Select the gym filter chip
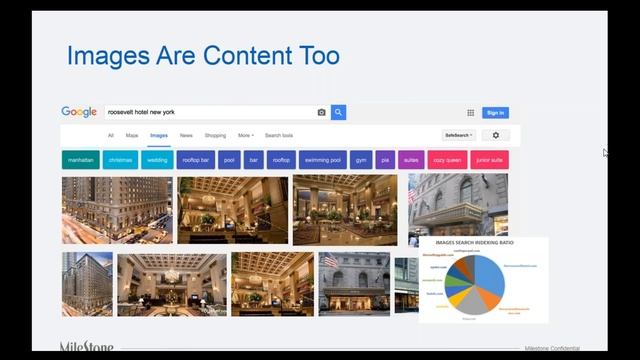This screenshot has height=360, width=640. tap(361, 160)
